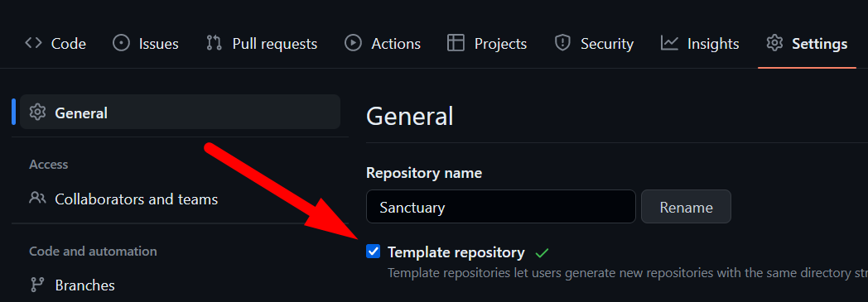Click the Insights graph icon
The height and width of the screenshot is (302, 868).
tap(669, 43)
